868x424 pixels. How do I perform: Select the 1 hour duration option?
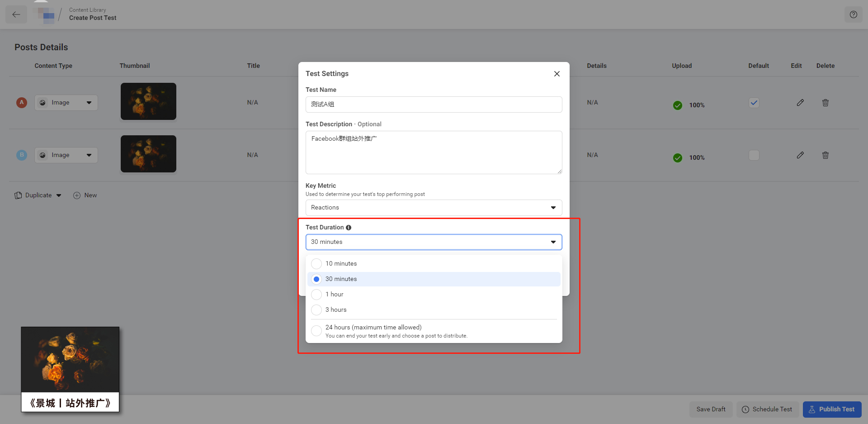click(316, 295)
